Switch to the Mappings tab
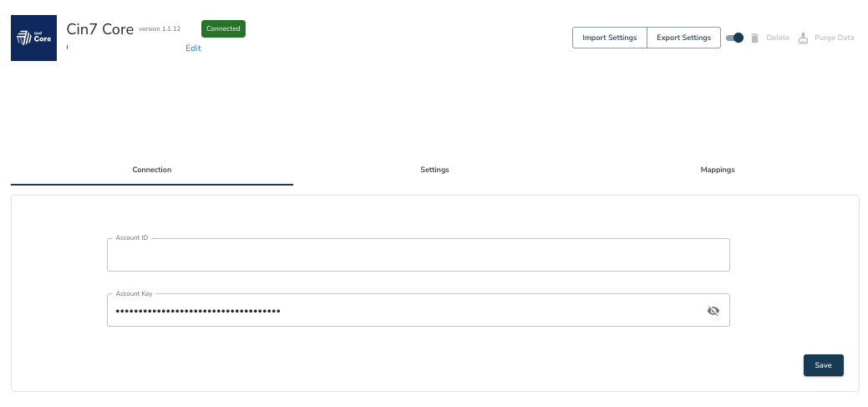Screen dimensions: 868x407 [718, 170]
